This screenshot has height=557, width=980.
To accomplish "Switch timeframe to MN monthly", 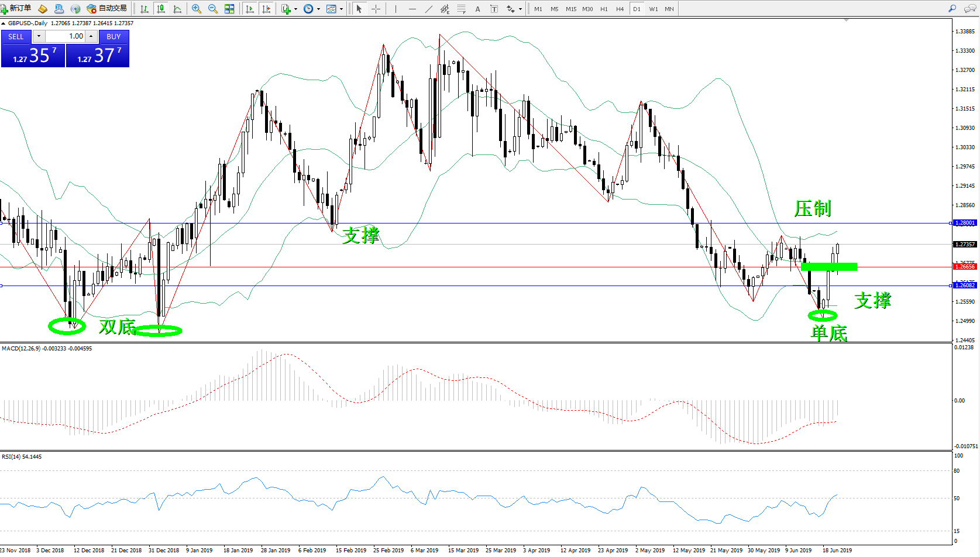I will click(x=669, y=9).
